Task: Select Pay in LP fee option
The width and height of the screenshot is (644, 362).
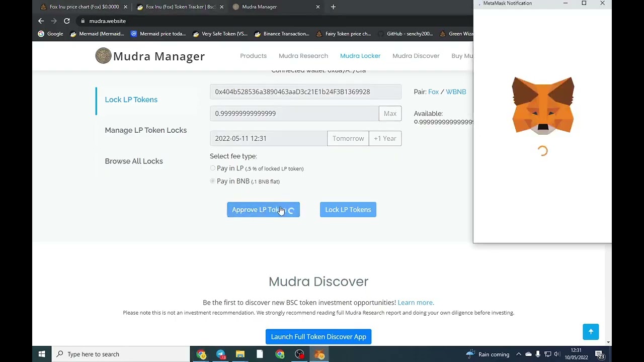Action: click(213, 168)
